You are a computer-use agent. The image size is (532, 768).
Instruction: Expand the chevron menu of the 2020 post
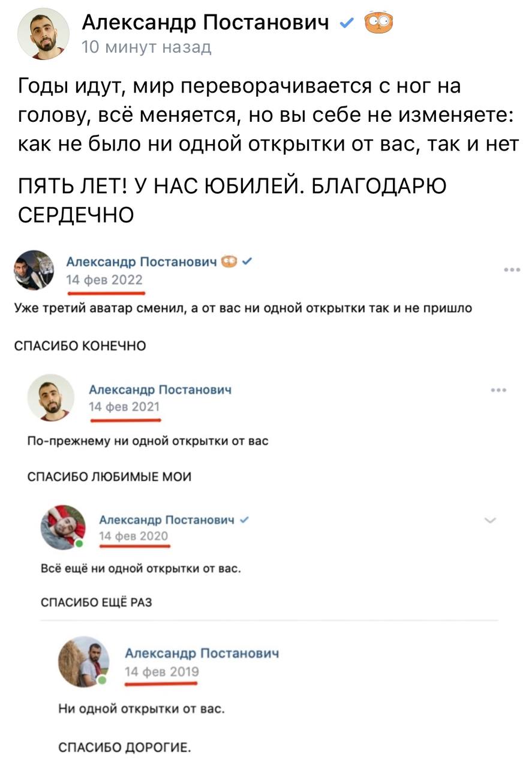489,520
